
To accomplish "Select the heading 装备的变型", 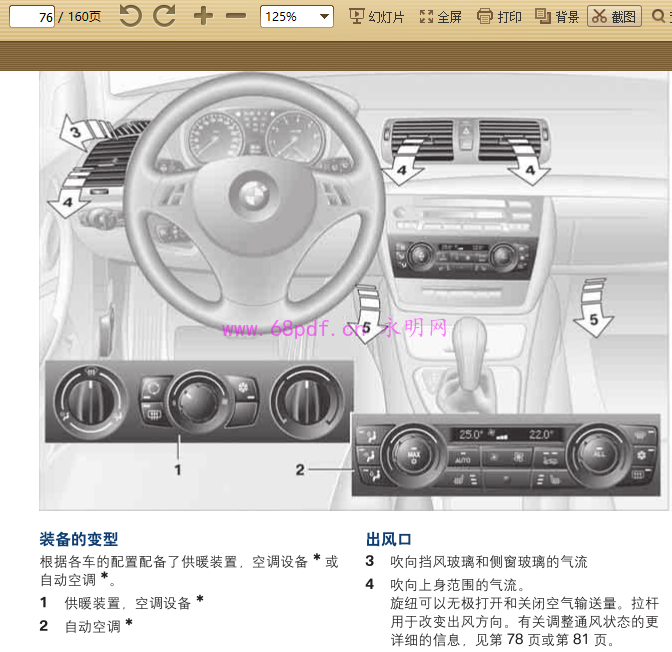I will click(x=78, y=539).
